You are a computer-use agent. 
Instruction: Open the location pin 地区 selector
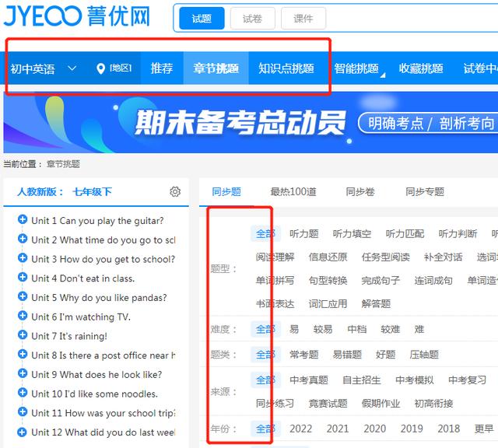[114, 68]
